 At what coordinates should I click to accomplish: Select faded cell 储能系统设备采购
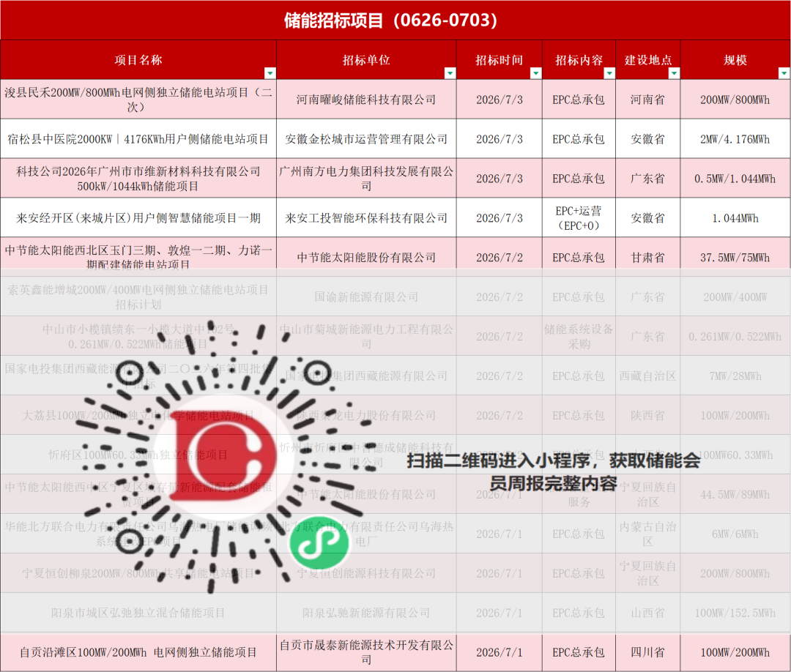click(579, 336)
